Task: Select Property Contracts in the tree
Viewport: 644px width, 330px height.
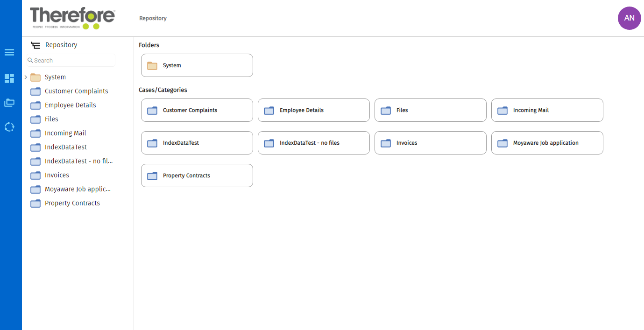Action: [72, 203]
